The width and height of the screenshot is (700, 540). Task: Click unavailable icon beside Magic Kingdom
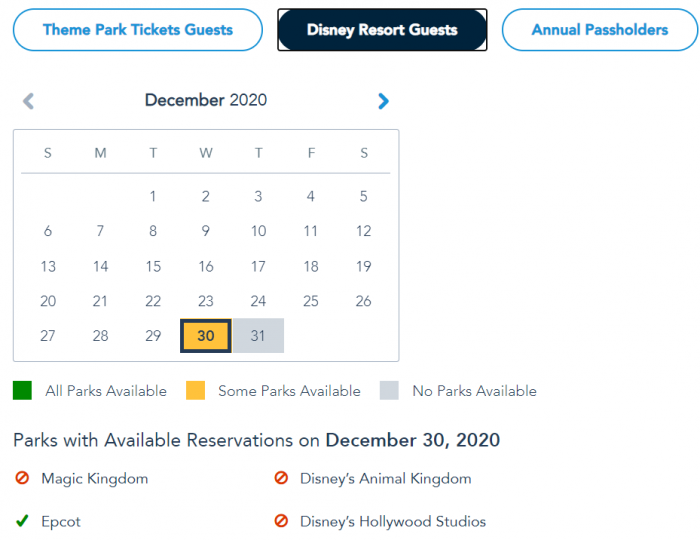[23, 479]
